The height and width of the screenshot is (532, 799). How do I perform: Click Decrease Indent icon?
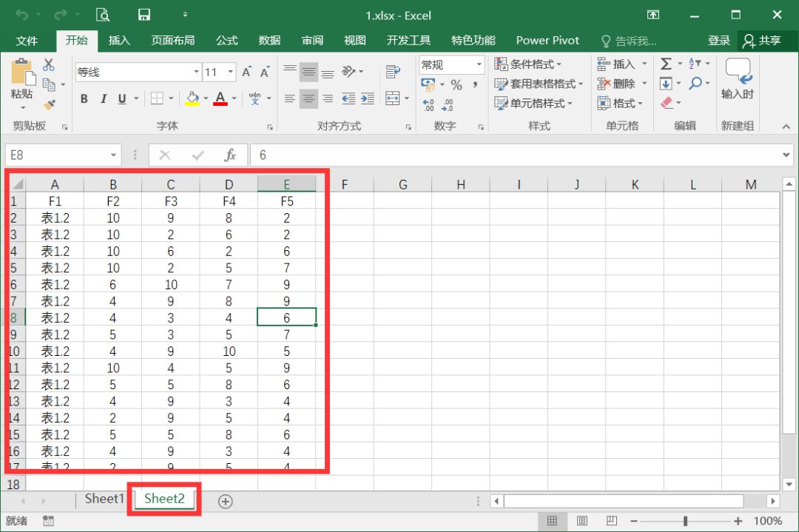coord(348,98)
